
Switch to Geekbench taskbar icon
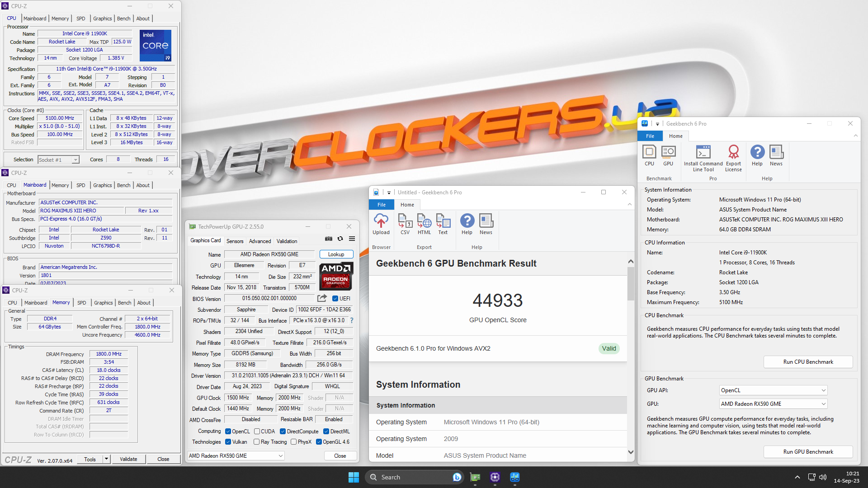point(515,477)
